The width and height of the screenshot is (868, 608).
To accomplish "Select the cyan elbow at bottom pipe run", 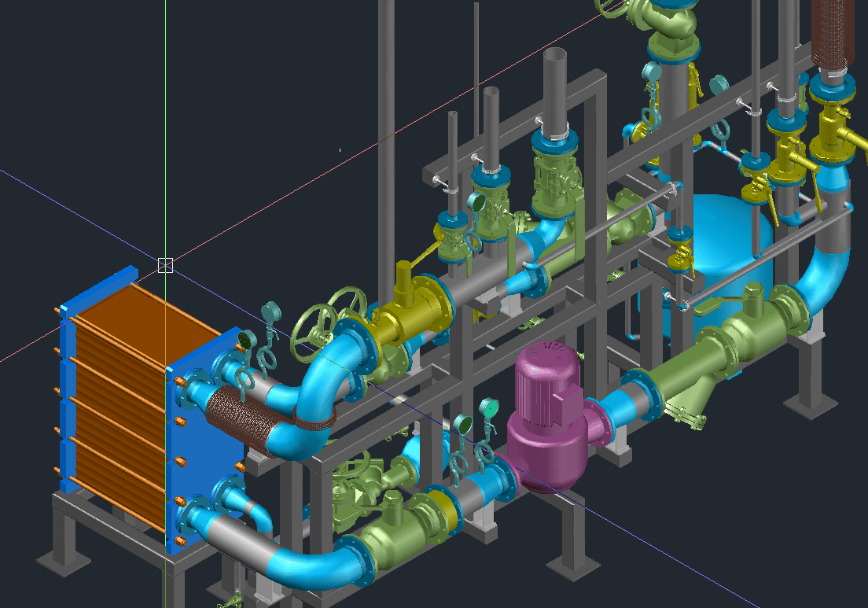I will tap(314, 568).
